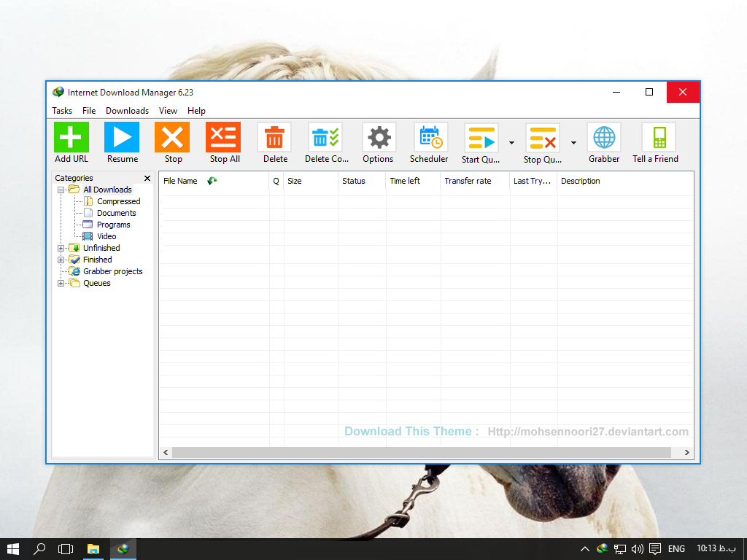Sort by Last Try column header
Viewport: 747px width, 560px height.
tap(533, 181)
